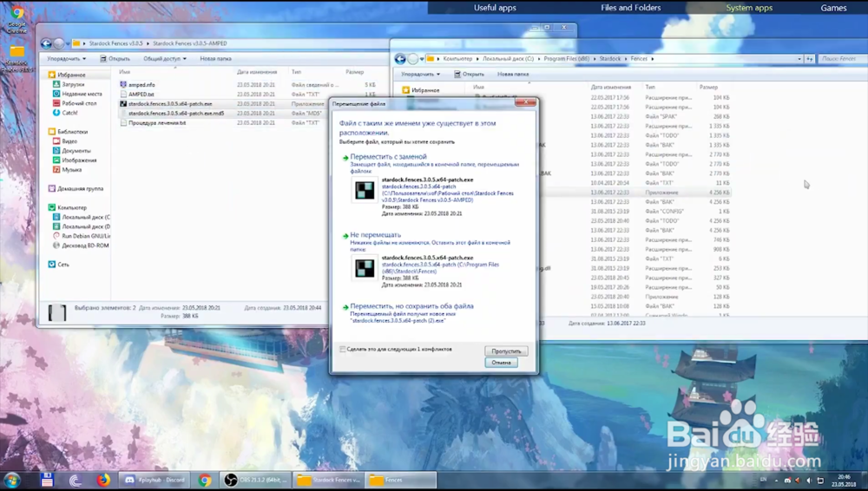
Task: Launch Firefox from taskbar
Action: (x=103, y=480)
